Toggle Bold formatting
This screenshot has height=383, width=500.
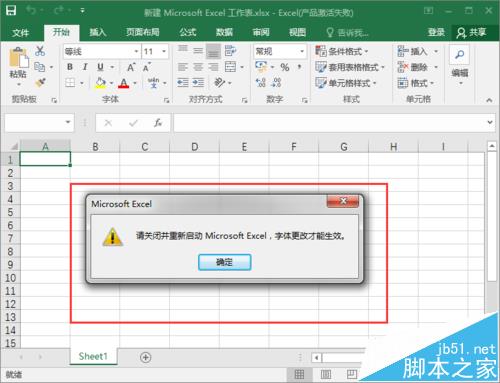(70, 67)
